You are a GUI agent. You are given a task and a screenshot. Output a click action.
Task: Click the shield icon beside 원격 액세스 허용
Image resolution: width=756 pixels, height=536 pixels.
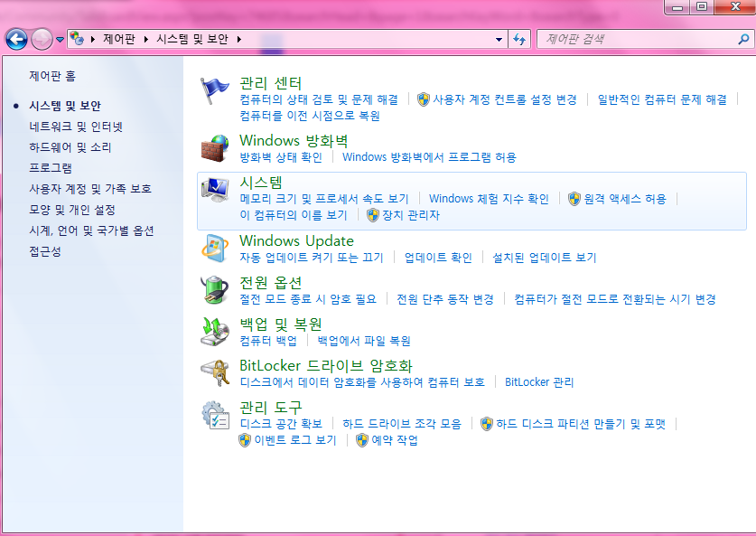[x=574, y=199]
